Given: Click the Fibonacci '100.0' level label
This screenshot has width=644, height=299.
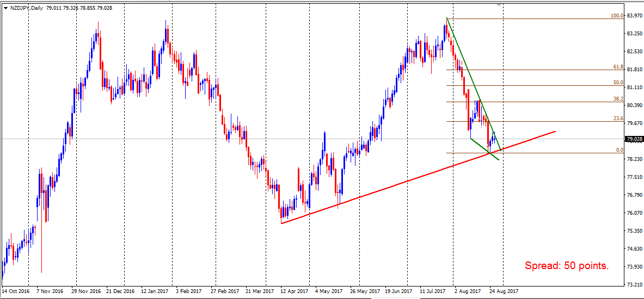Looking at the screenshot, I should click(x=617, y=16).
